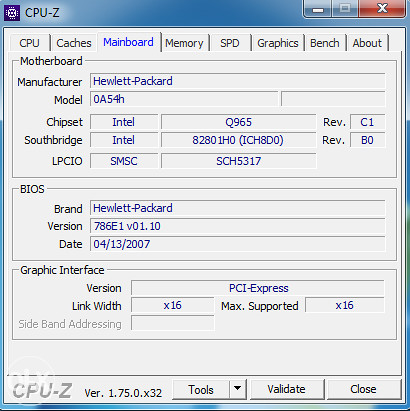View the Graphics tab
The width and height of the screenshot is (410, 411).
click(278, 43)
